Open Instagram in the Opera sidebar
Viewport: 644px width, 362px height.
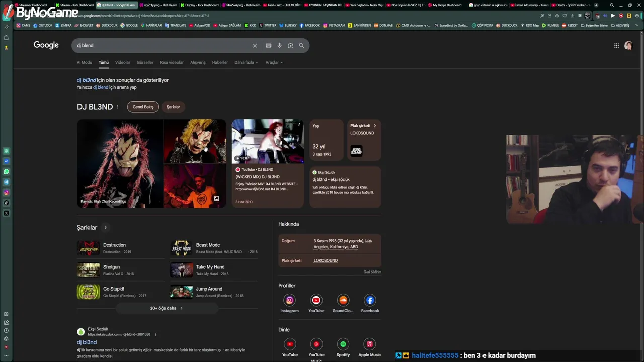[x=6, y=193]
